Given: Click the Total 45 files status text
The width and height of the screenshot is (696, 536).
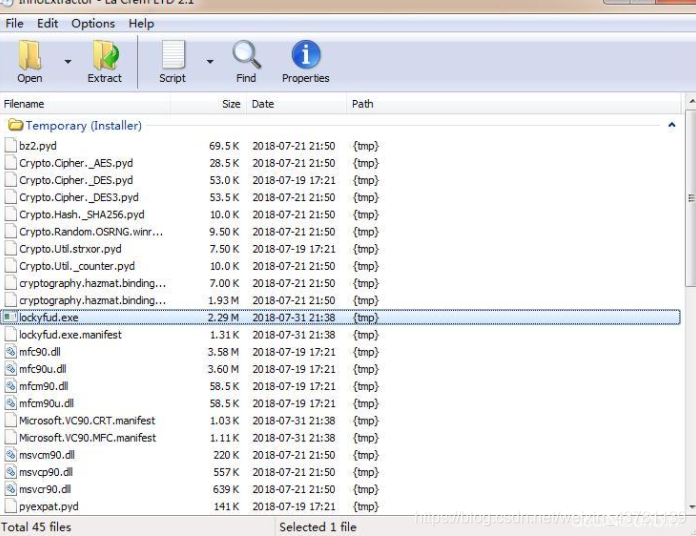Looking at the screenshot, I should [x=36, y=527].
